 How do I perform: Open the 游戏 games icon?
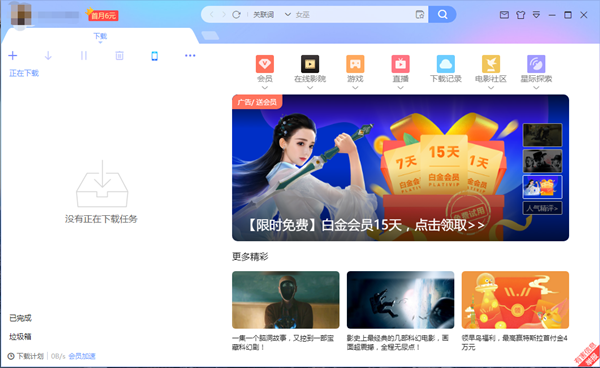click(355, 64)
